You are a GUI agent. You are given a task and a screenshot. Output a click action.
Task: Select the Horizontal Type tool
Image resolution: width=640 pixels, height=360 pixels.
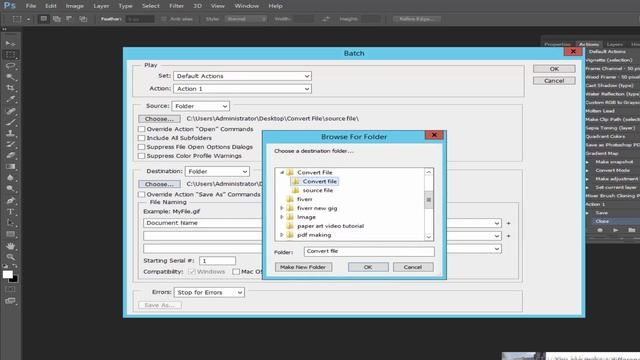[10, 211]
